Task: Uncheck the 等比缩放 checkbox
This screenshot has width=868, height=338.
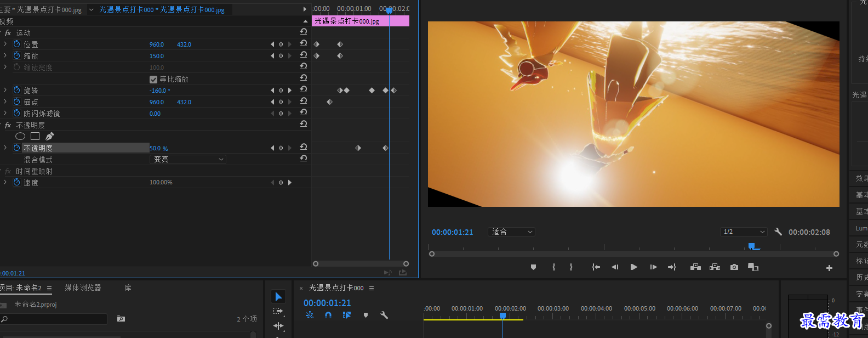Action: coord(153,79)
